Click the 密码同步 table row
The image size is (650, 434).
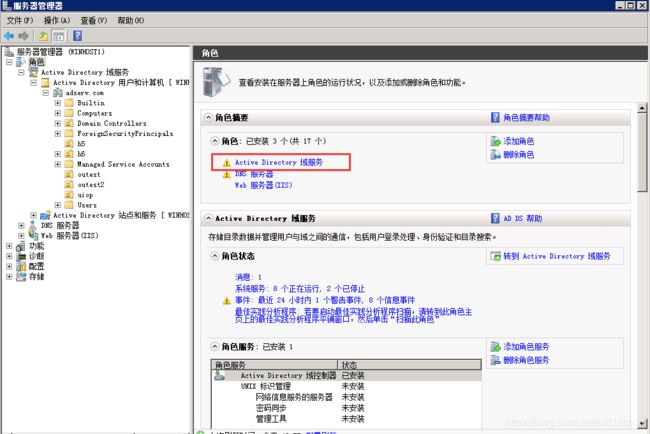click(x=346, y=408)
